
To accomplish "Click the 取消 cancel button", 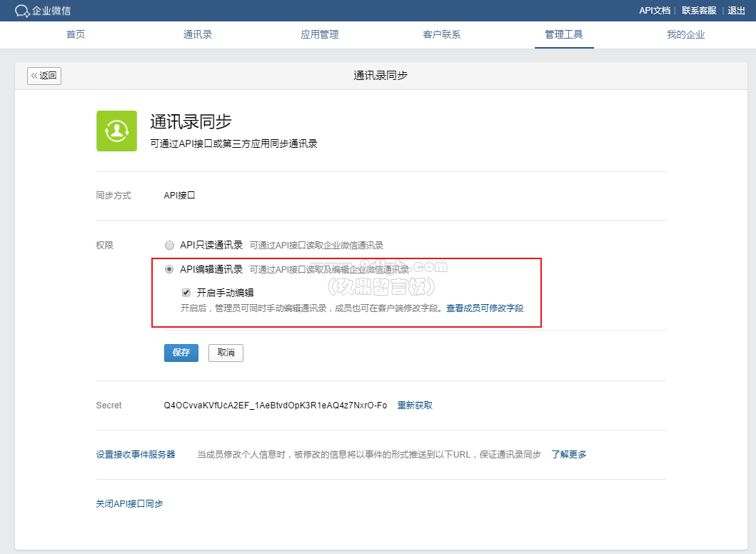I will [x=226, y=353].
